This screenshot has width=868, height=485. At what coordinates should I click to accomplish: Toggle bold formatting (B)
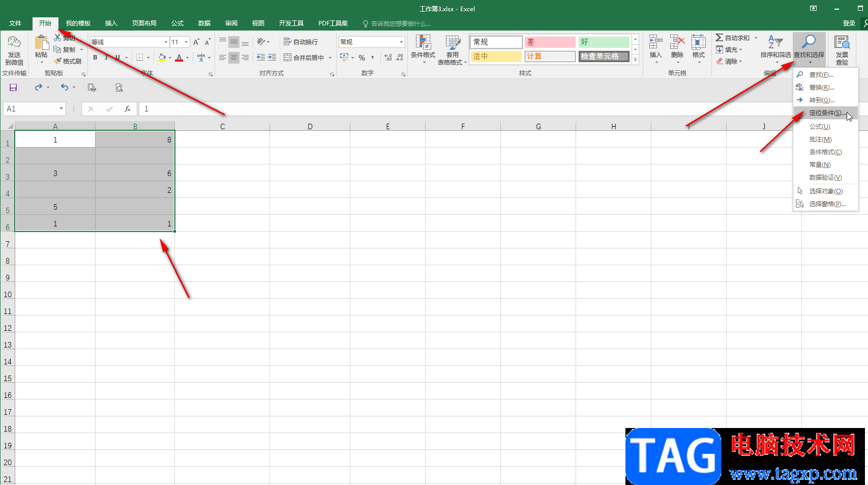[x=95, y=58]
